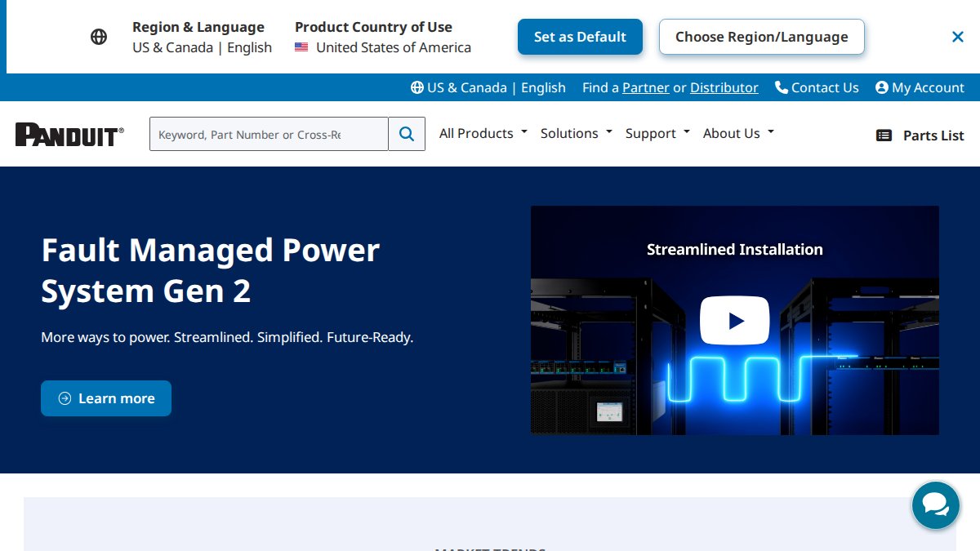Click the Fault Managed Power System Gen 2 heading
Screen dimensions: 980x551
[x=211, y=270]
